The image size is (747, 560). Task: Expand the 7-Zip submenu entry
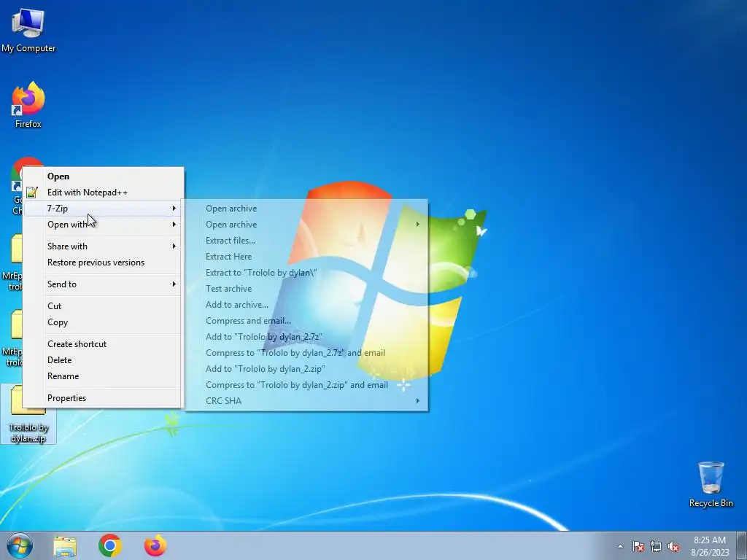point(103,208)
